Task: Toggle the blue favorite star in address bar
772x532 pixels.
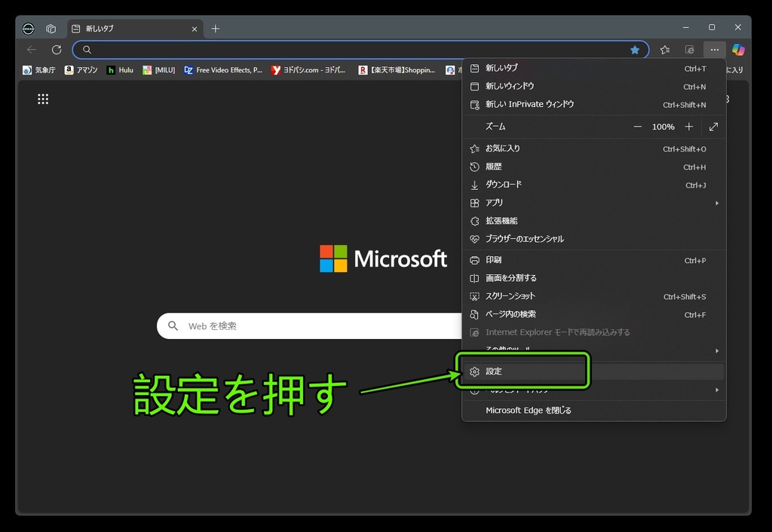Action: 635,50
